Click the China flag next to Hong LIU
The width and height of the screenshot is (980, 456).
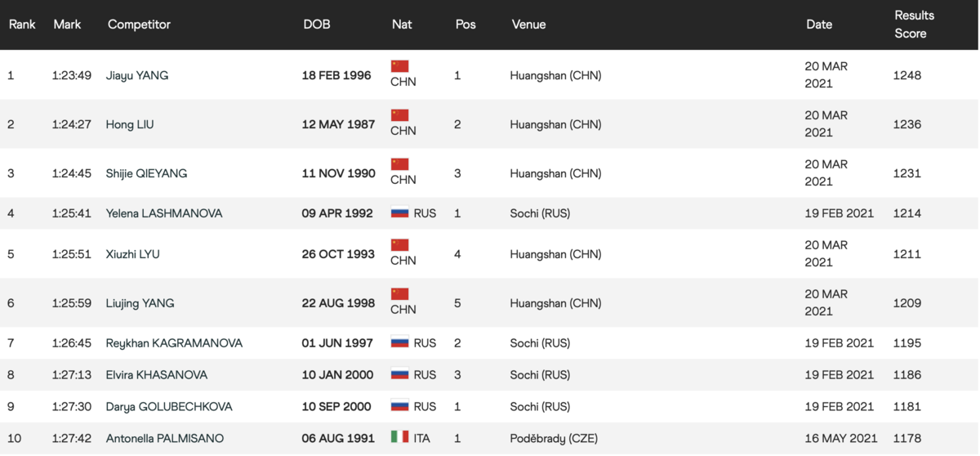(x=399, y=115)
